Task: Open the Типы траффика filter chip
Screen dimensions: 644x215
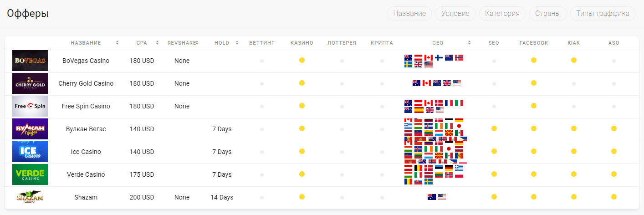Action: tap(603, 13)
